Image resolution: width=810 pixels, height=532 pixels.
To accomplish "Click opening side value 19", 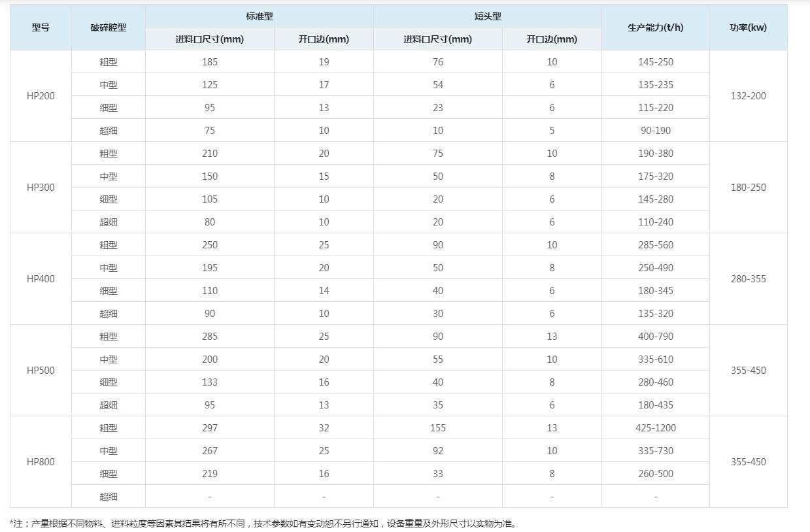I will [x=324, y=62].
